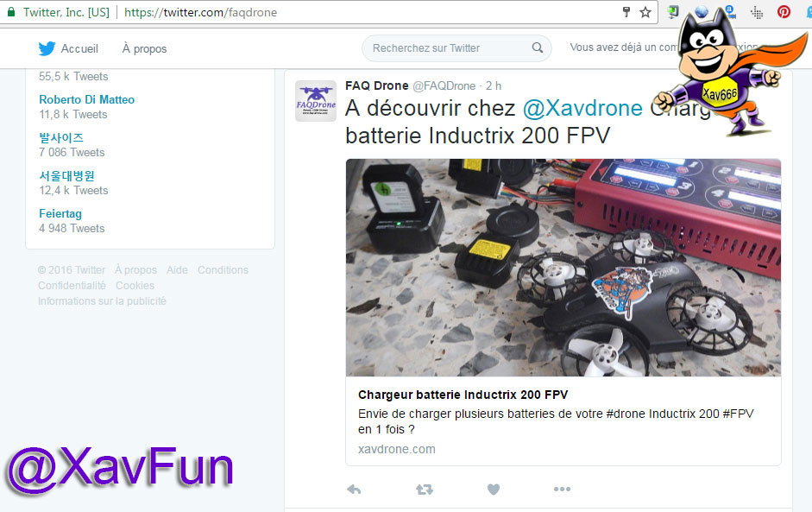Image resolution: width=812 pixels, height=512 pixels.
Task: Click the @FAQDrone handle text
Action: 444,86
